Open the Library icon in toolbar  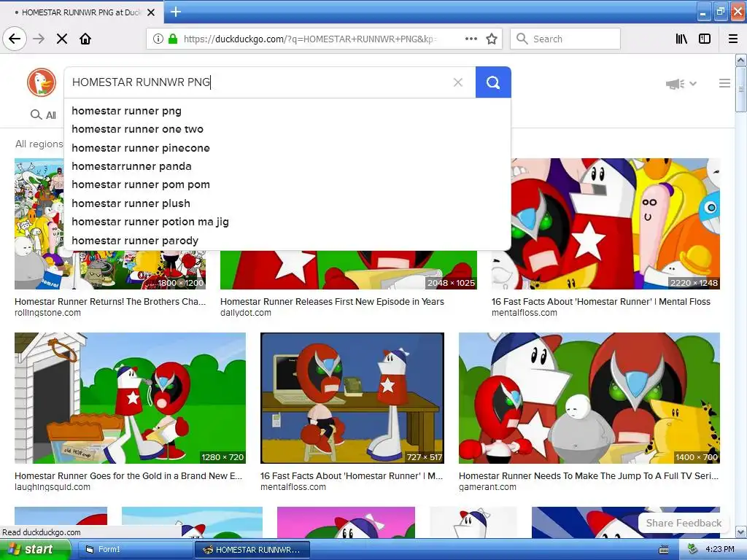(681, 39)
